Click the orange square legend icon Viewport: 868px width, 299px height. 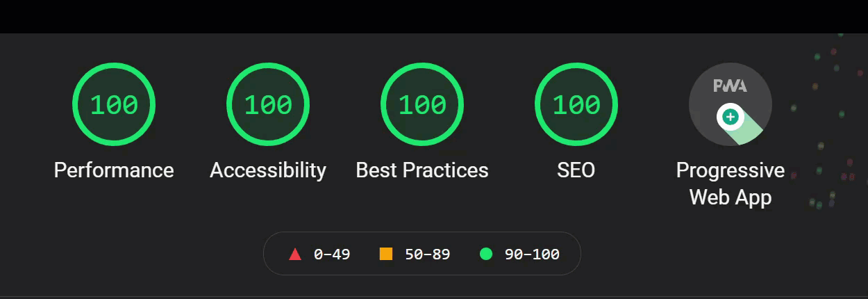click(386, 254)
